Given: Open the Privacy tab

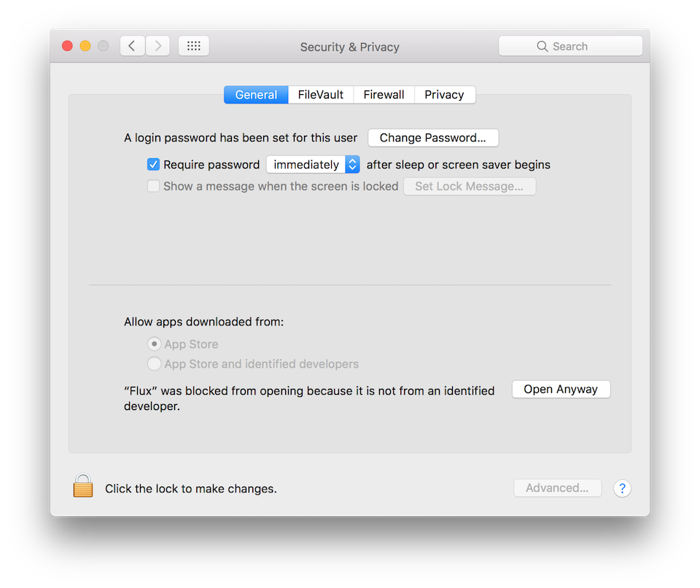Looking at the screenshot, I should coord(445,95).
